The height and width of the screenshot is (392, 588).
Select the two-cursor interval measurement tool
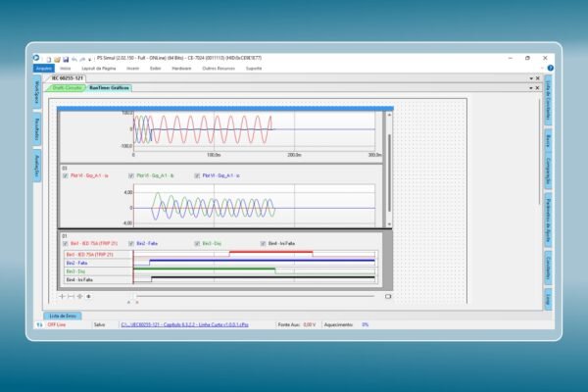tap(71, 296)
